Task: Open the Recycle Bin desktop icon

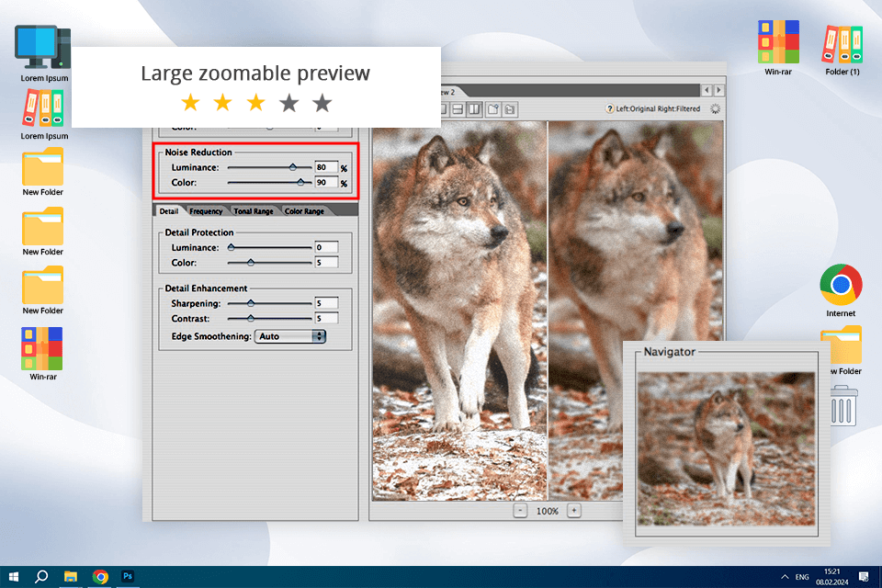Action: click(843, 406)
